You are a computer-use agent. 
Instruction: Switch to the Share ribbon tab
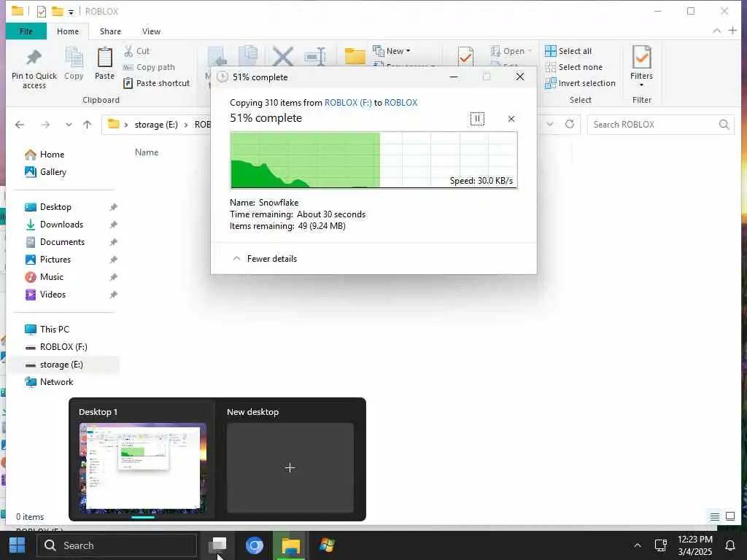[x=110, y=31]
